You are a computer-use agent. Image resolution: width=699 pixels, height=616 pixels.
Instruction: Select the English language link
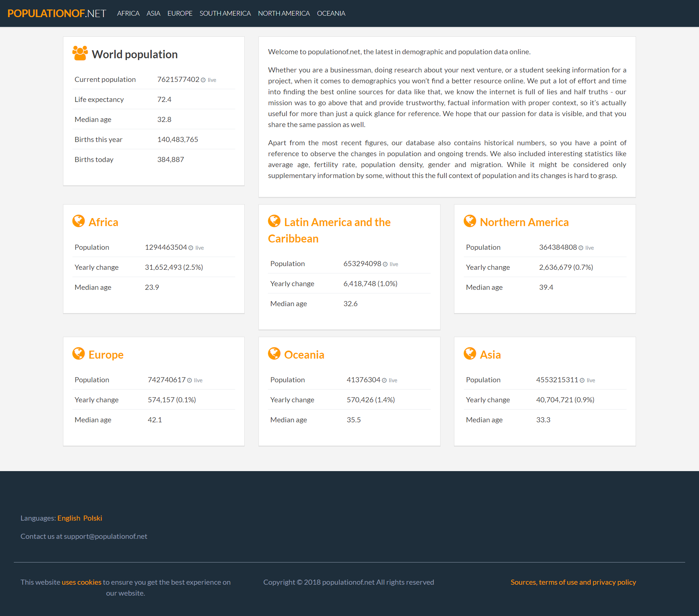(x=68, y=518)
